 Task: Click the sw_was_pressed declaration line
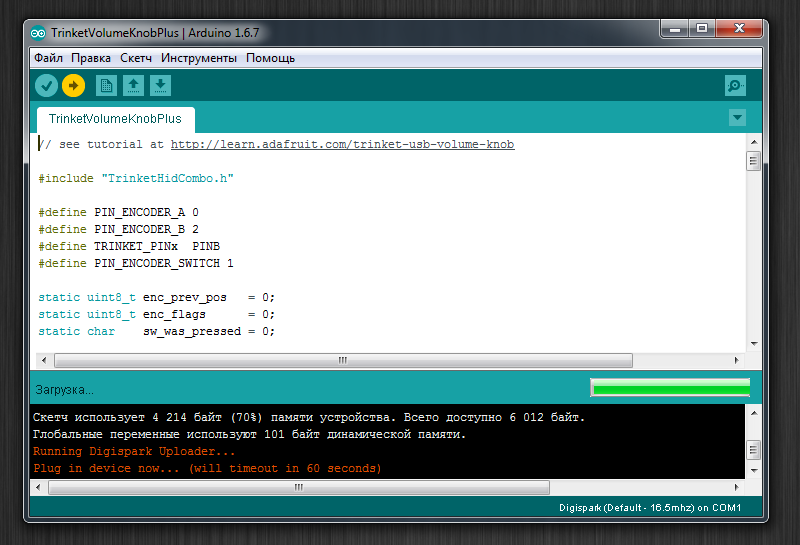click(x=157, y=331)
